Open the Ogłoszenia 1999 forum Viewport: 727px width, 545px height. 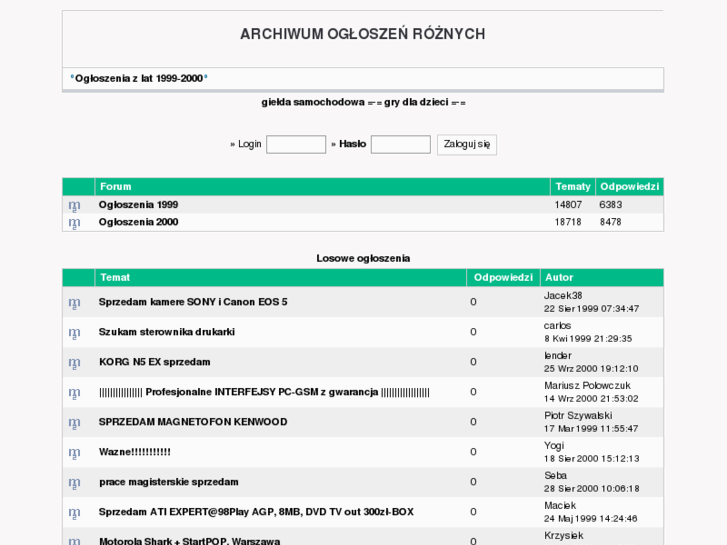(138, 205)
